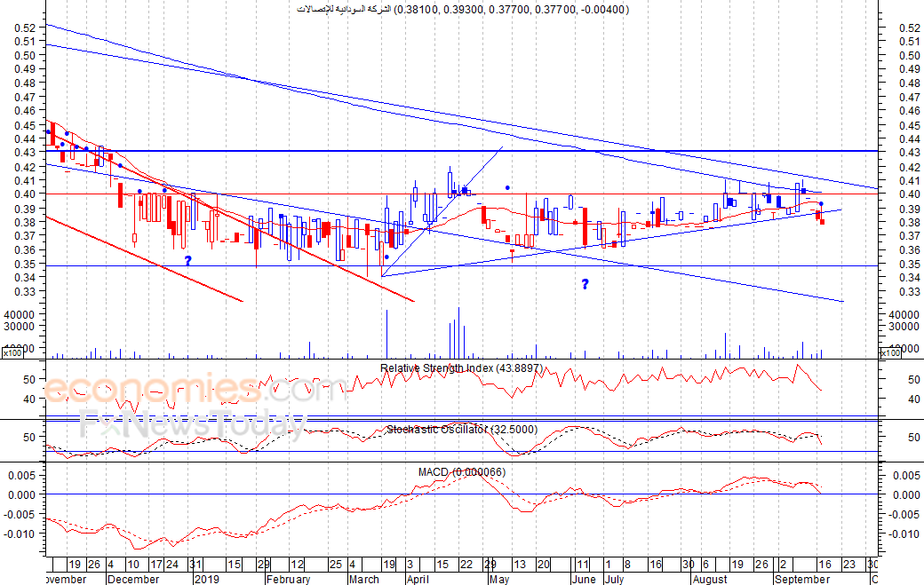Click date label 2 in September

tap(783, 565)
